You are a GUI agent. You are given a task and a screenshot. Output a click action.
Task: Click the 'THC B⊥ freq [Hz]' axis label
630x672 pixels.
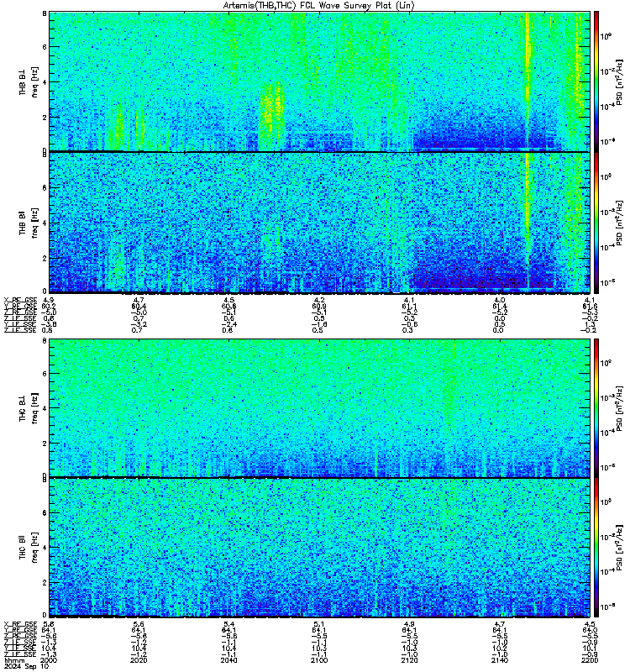(x=29, y=408)
